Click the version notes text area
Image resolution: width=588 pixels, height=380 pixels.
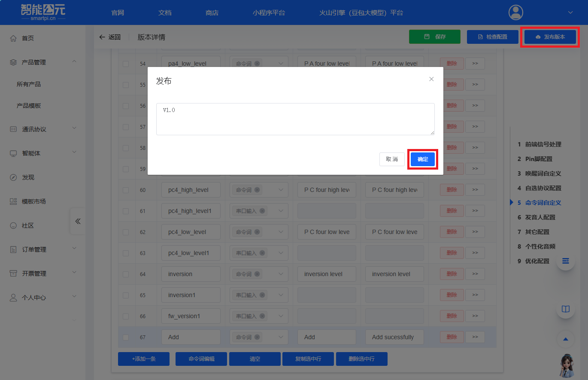[295, 119]
